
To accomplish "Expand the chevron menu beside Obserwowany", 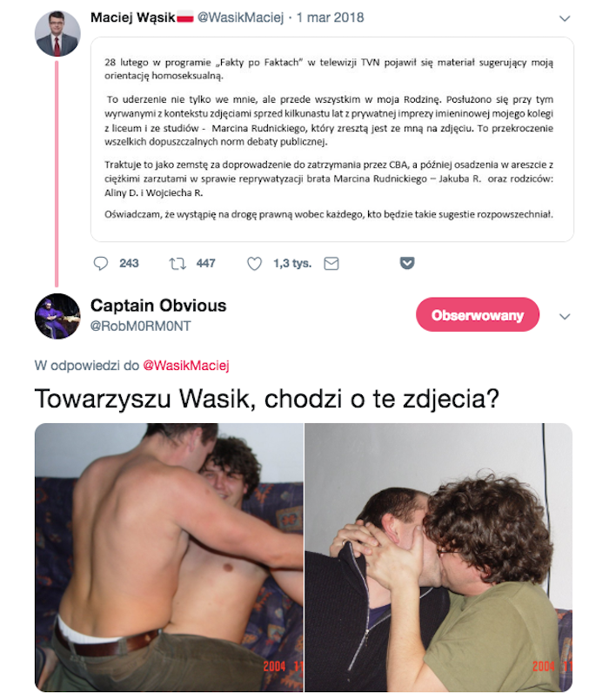I will pyautogui.click(x=565, y=317).
